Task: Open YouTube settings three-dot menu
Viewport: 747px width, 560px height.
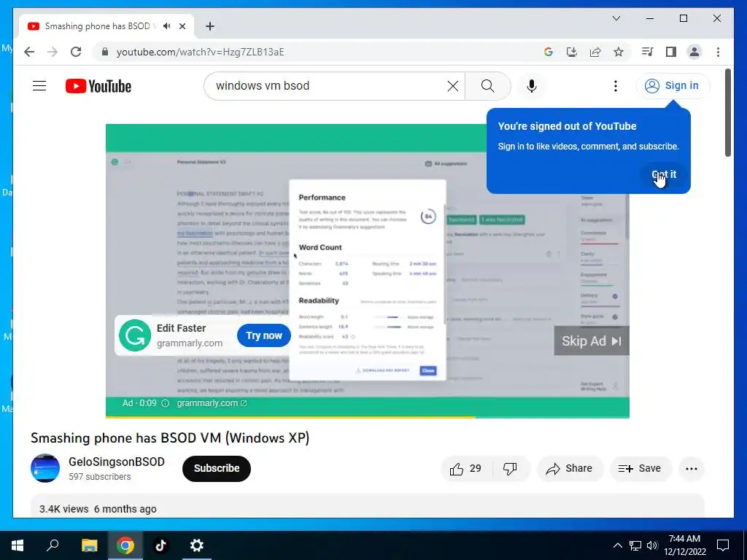Action: tap(616, 86)
